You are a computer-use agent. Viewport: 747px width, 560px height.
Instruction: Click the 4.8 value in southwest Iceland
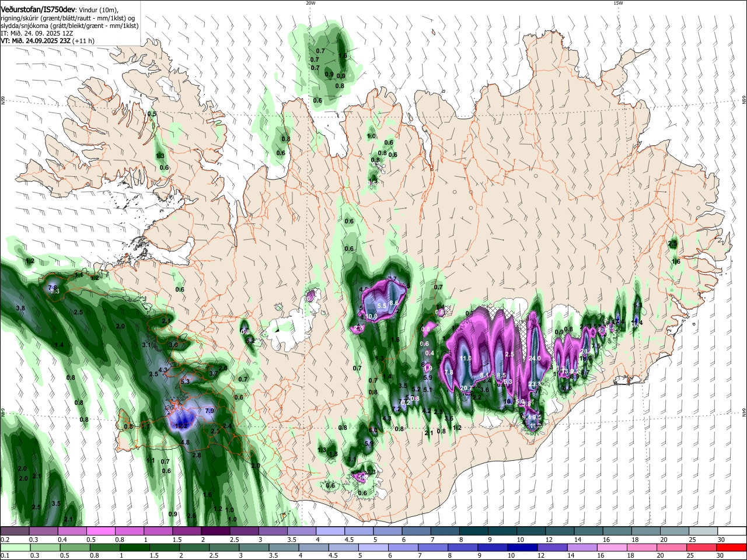[x=186, y=443]
